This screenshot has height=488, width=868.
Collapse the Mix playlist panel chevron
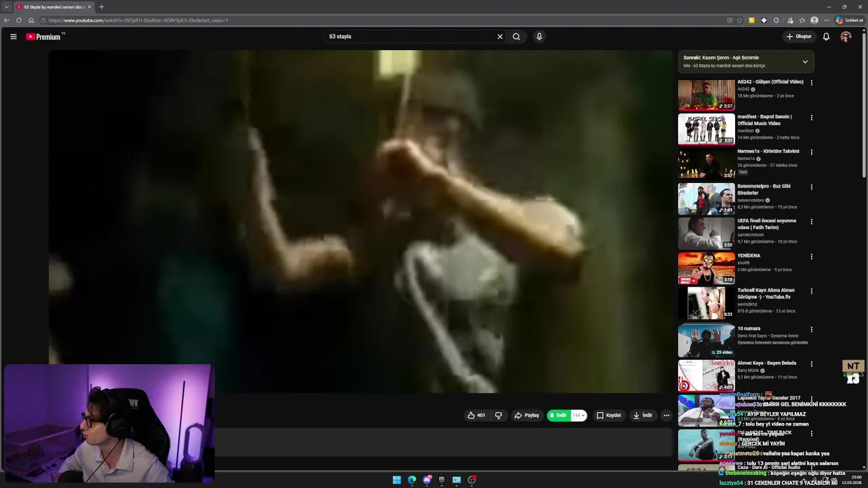point(805,62)
